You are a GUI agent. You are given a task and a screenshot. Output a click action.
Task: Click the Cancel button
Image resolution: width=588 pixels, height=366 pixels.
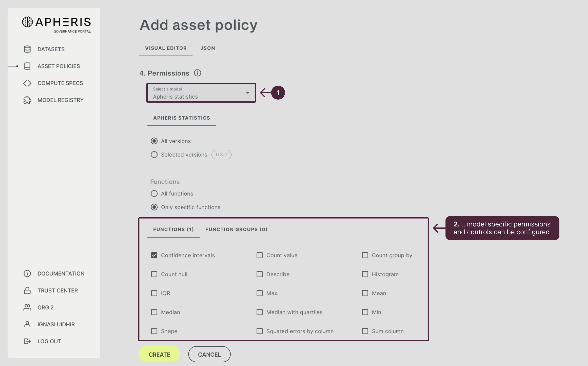coord(209,354)
